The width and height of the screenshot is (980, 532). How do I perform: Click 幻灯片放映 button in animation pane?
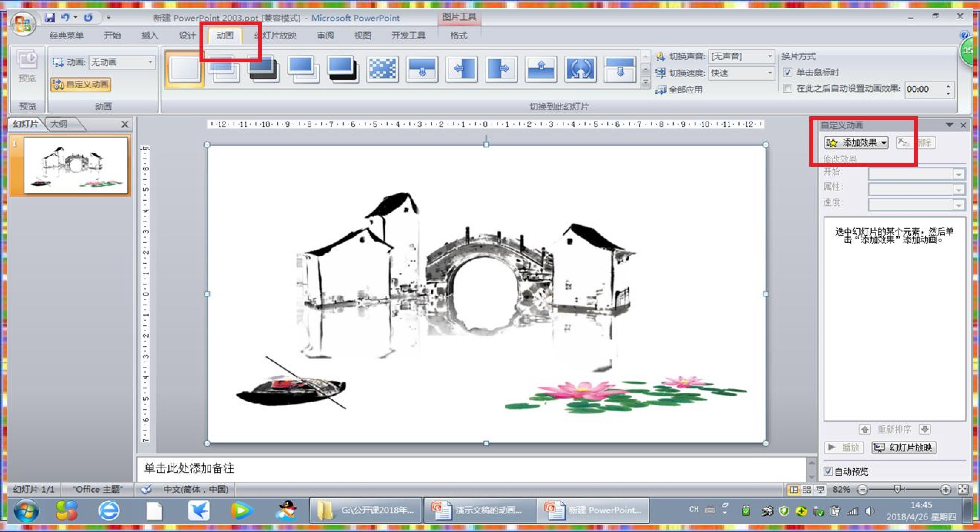pos(904,448)
